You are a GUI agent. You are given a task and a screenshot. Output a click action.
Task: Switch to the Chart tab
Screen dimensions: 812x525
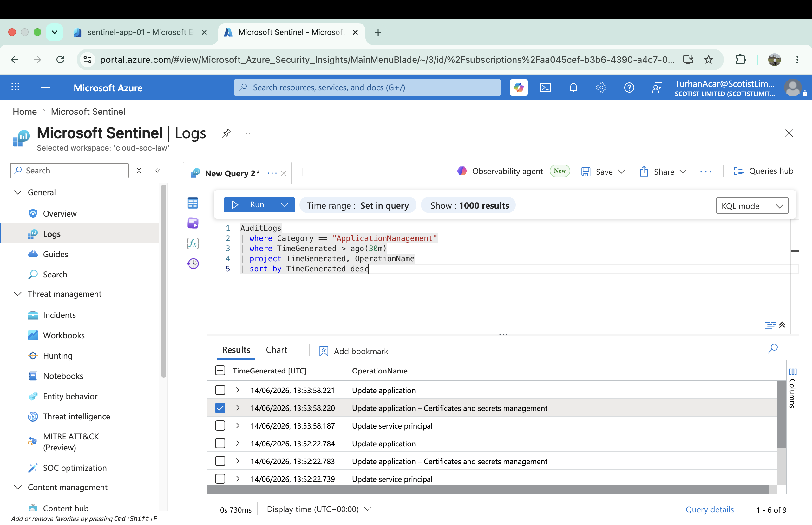pyautogui.click(x=277, y=350)
